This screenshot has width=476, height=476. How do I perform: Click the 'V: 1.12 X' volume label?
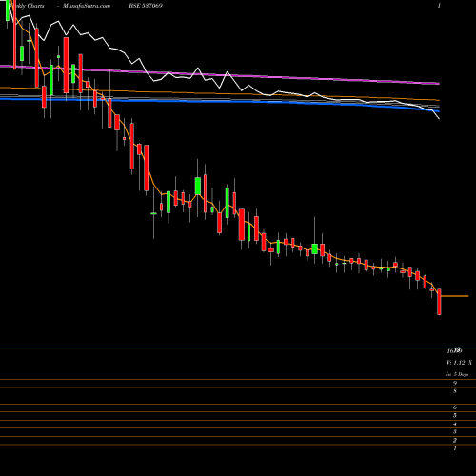point(459,363)
